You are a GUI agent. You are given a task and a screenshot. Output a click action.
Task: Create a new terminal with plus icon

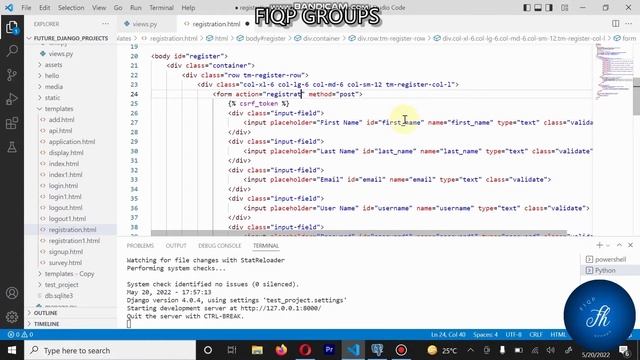(x=599, y=245)
